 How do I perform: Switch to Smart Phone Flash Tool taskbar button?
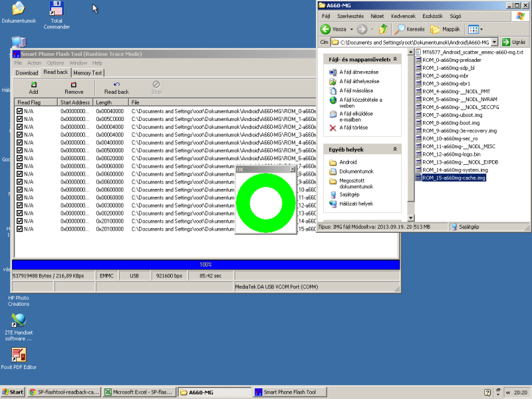pos(289,392)
